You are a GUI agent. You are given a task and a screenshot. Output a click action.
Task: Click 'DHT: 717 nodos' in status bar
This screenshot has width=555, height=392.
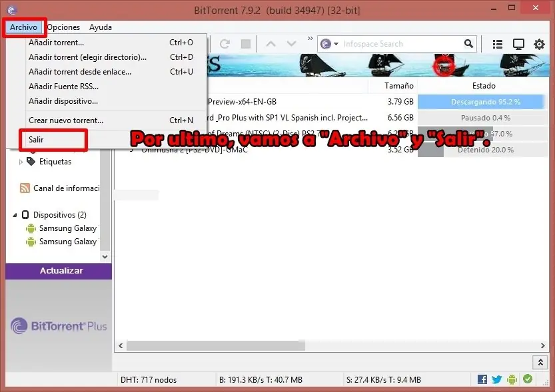pyautogui.click(x=149, y=380)
